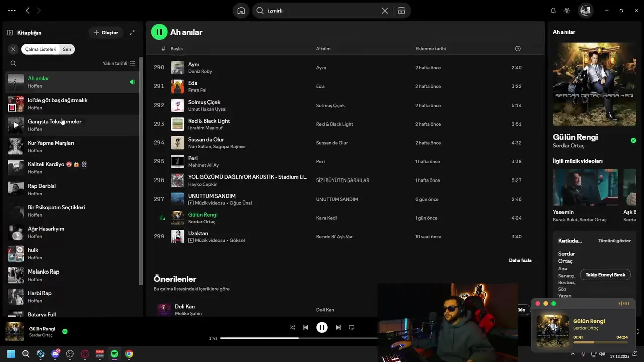Open the lol'de göt baş dağıtmalık playlist
Screen dimensions: 644x362
[73, 104]
